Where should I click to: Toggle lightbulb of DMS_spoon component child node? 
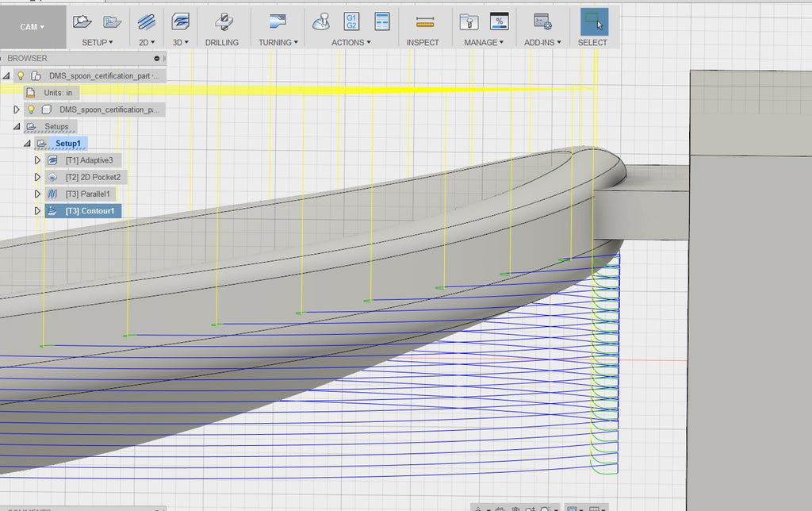point(31,109)
